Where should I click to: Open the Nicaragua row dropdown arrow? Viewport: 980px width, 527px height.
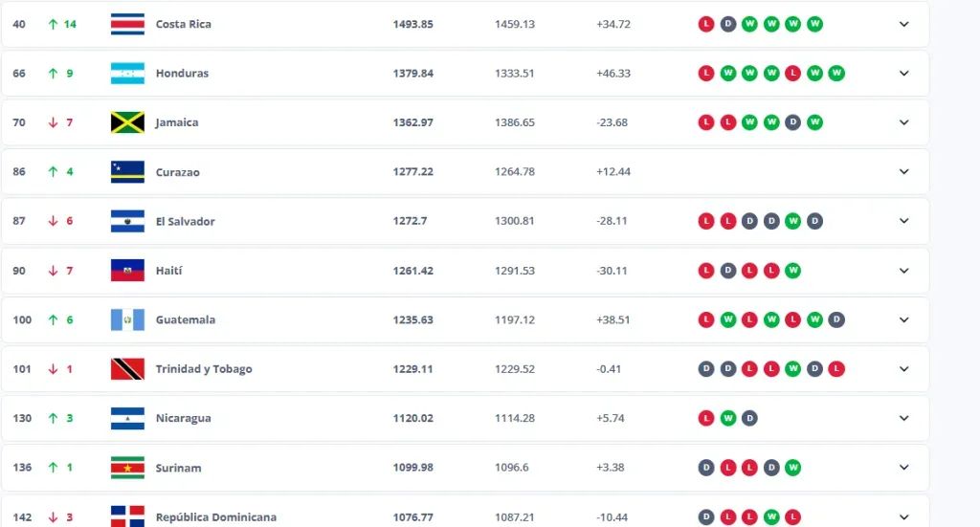point(903,418)
